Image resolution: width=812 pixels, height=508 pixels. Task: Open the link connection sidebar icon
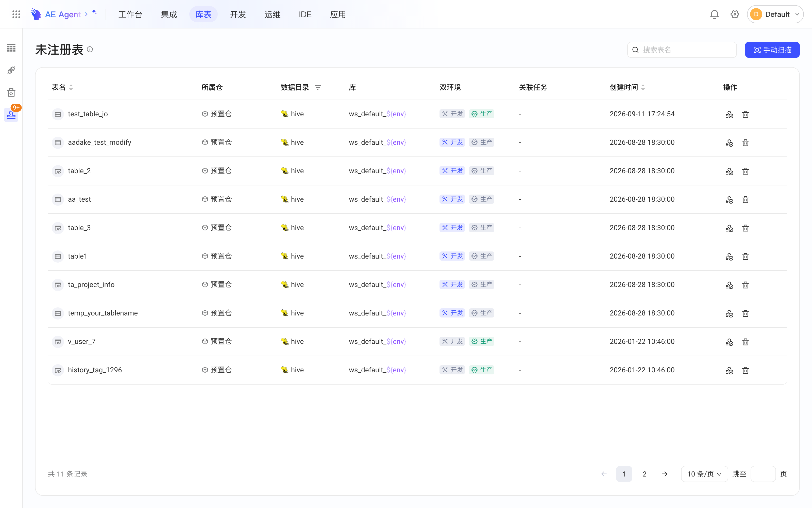pyautogui.click(x=11, y=70)
